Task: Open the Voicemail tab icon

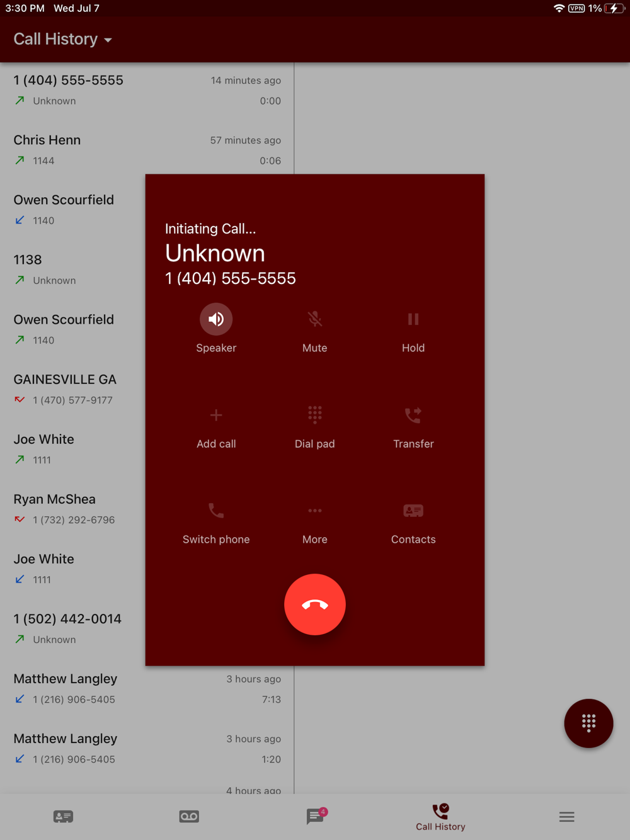Action: pos(189,817)
